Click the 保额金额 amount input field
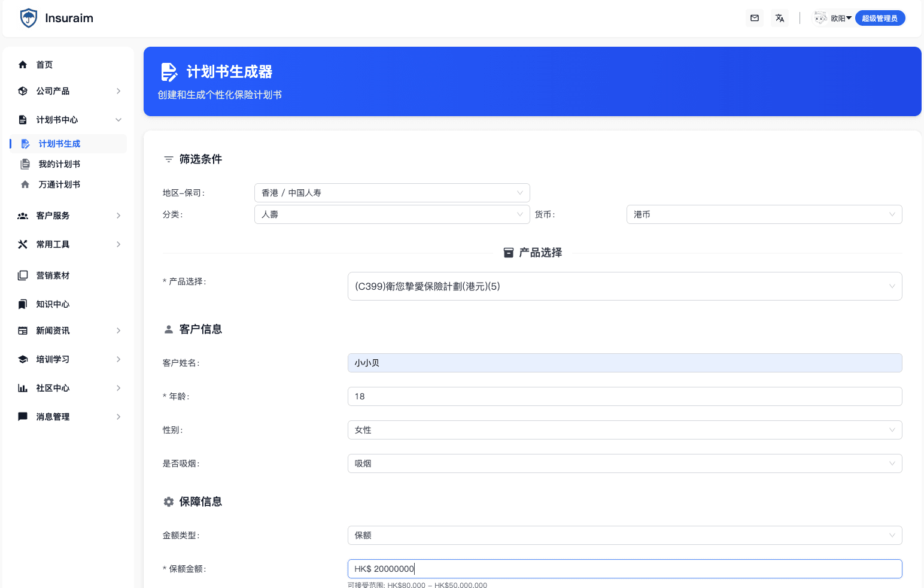Viewport: 924px width, 588px height. pyautogui.click(x=625, y=568)
